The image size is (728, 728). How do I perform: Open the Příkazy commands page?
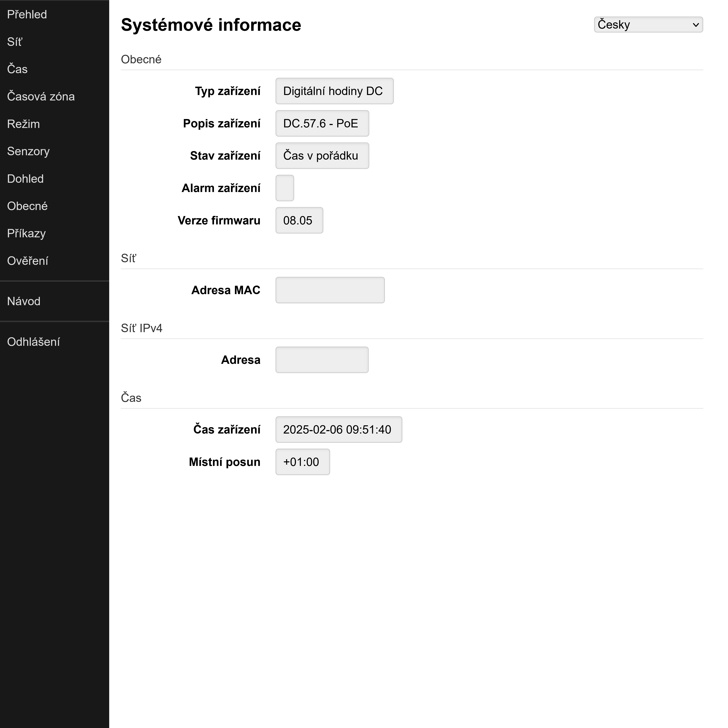26,234
